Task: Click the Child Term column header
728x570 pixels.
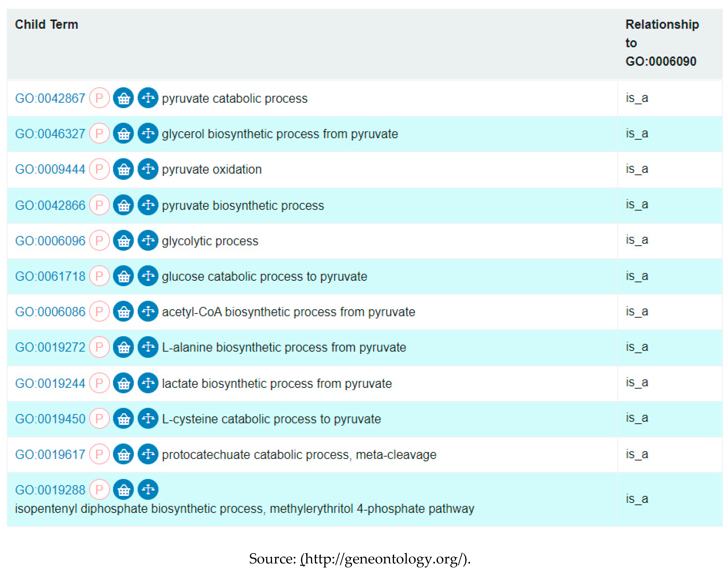Action: 47,25
